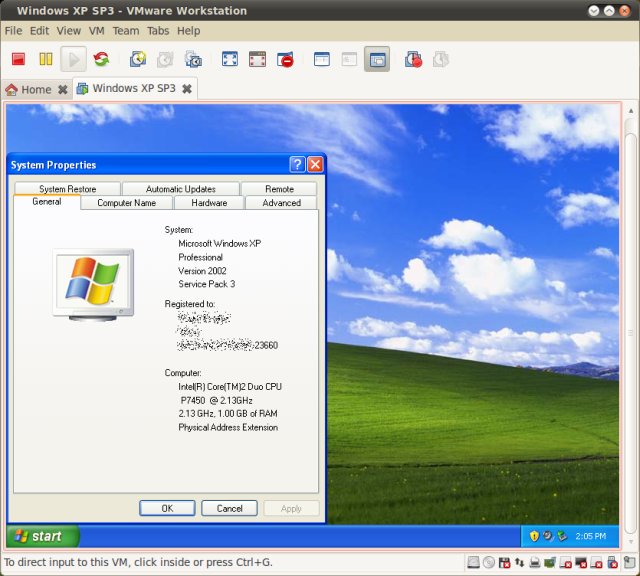Click the yellow security shield tray icon

(x=534, y=536)
